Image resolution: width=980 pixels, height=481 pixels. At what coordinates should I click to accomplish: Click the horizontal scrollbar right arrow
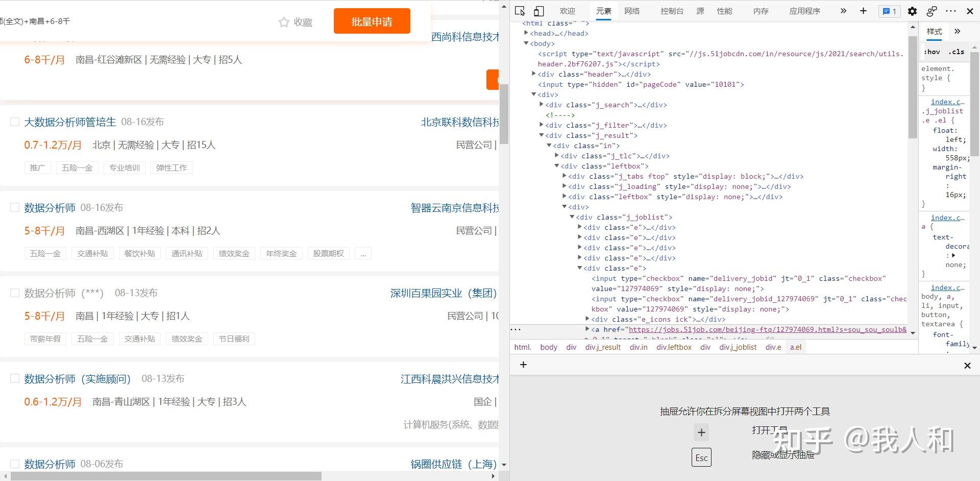click(x=493, y=476)
